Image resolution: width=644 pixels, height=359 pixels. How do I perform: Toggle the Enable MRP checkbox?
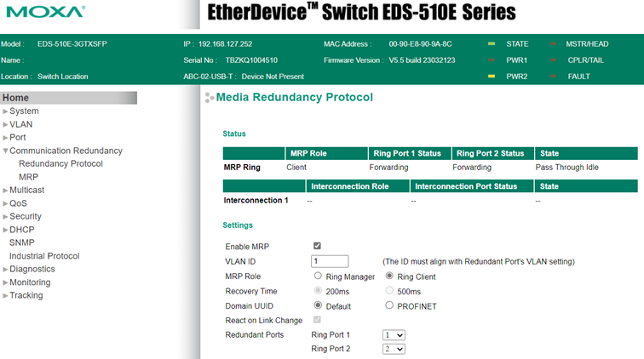tap(317, 246)
